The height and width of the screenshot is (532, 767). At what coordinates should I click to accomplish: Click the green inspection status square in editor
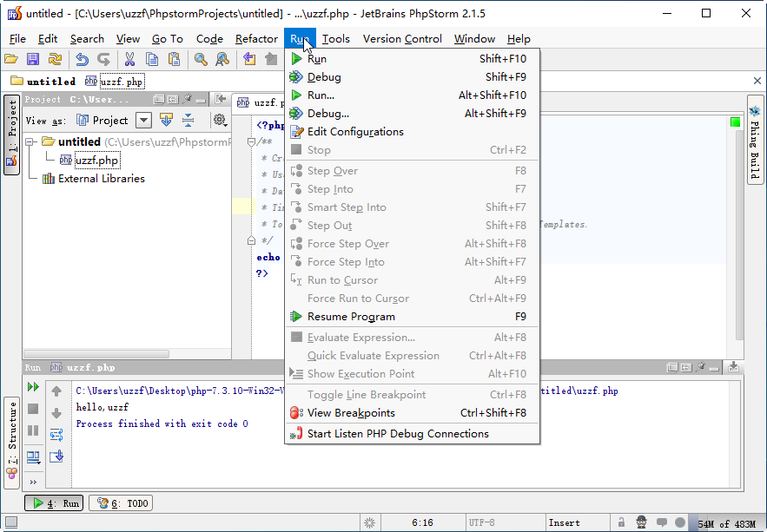click(735, 122)
